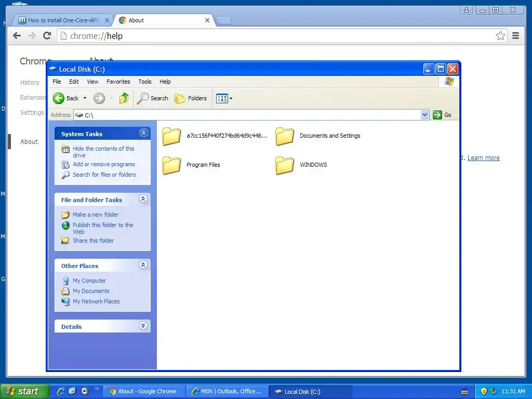Open My Documents from Other Places
Screen dimensions: 532x399
pos(91,291)
